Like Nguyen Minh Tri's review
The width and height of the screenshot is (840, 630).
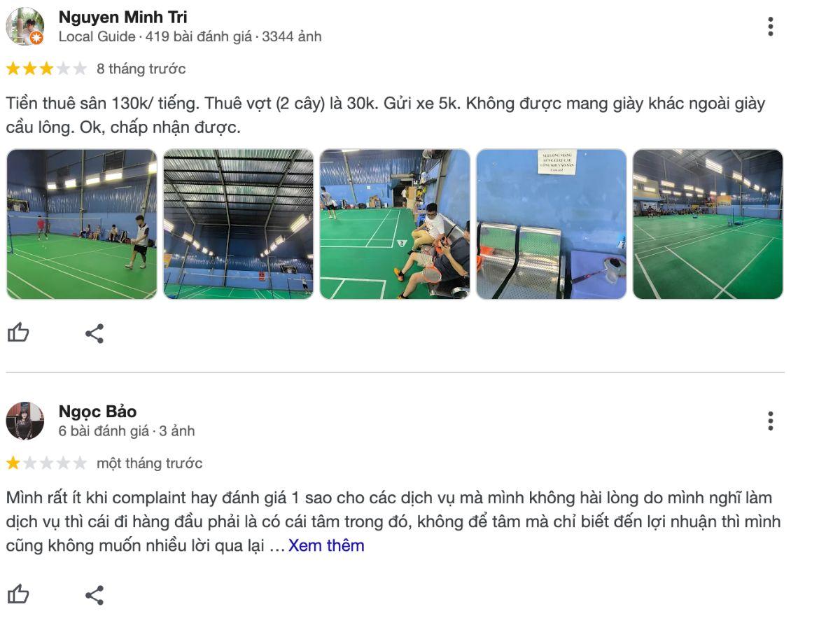click(18, 333)
